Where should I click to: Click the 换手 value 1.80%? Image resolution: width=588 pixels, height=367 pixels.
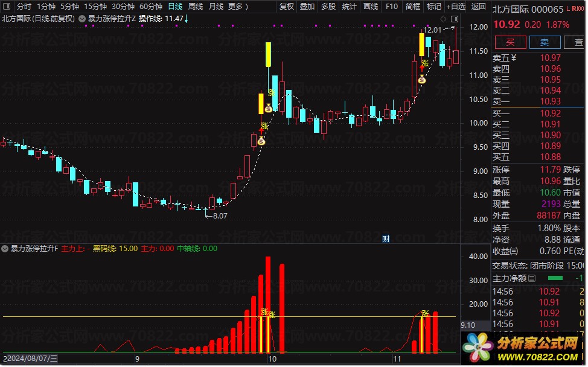[x=549, y=228]
